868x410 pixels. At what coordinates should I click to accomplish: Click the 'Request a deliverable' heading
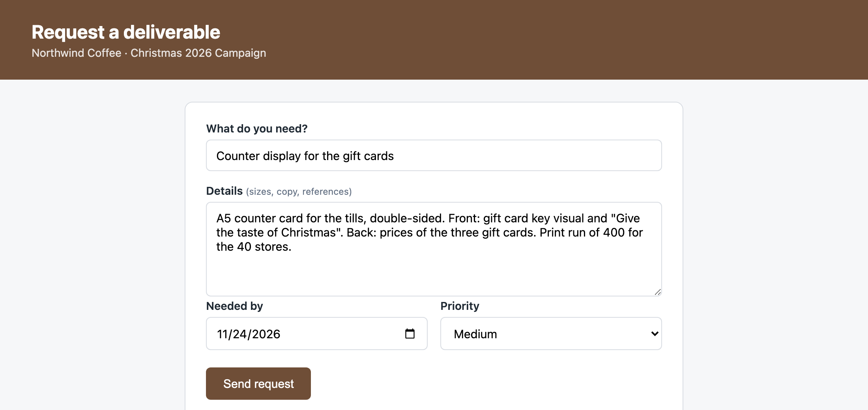point(126,32)
